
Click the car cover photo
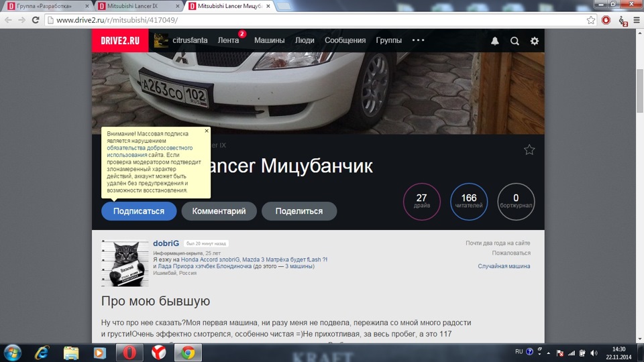(318, 93)
